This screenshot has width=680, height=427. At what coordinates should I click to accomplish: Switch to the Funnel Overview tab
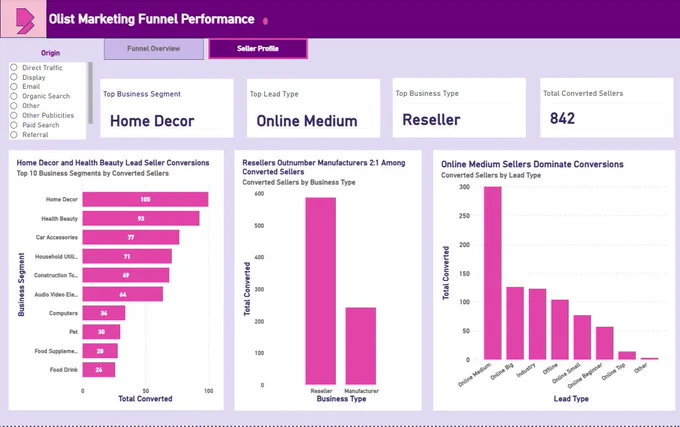tap(154, 49)
